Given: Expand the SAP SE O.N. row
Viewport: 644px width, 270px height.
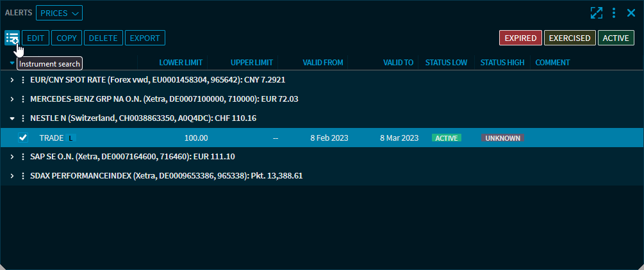Looking at the screenshot, I should [x=12, y=157].
